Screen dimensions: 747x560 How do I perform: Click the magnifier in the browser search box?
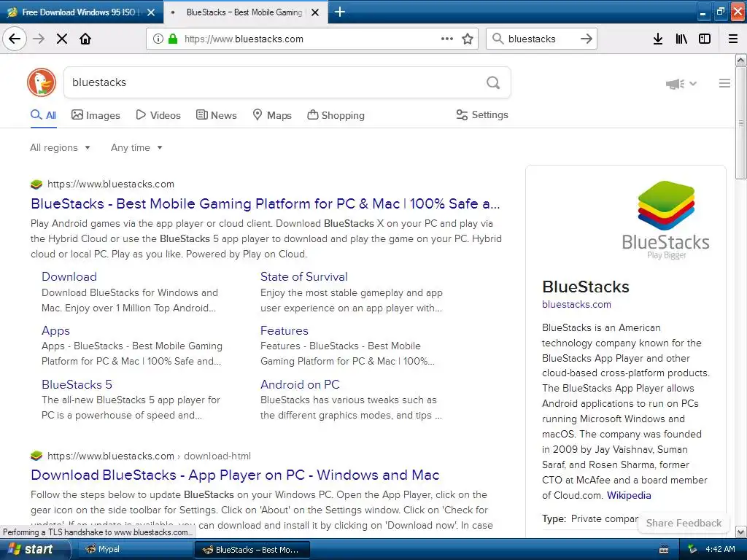(498, 39)
